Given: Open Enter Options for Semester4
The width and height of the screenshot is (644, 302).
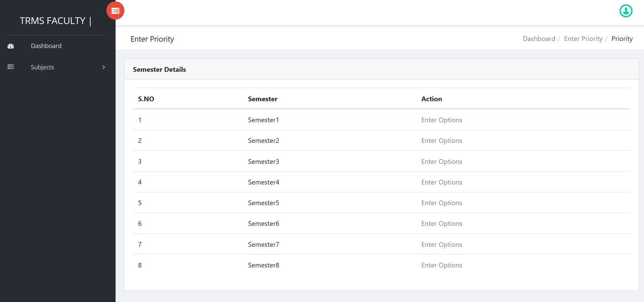Looking at the screenshot, I should click(442, 182).
